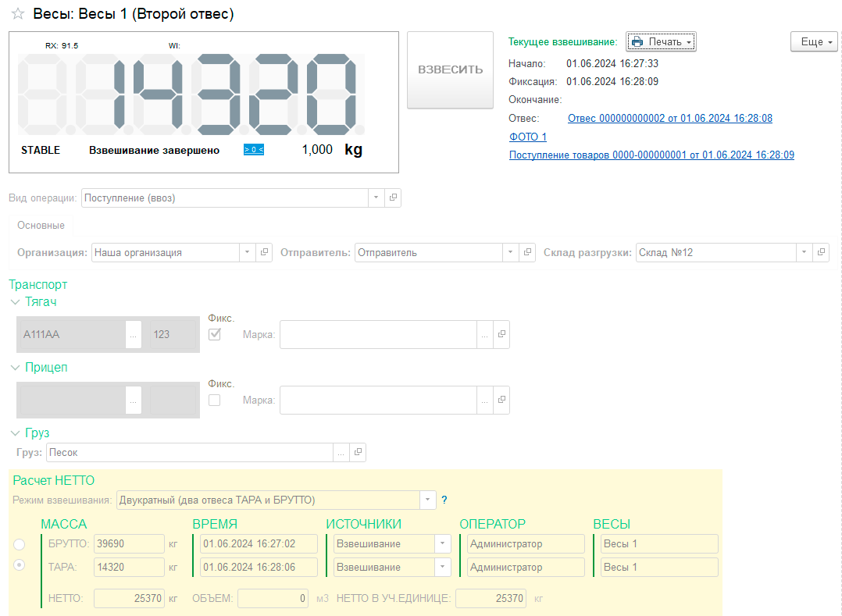
Task: Click open icon beside Груз field
Action: (x=358, y=452)
